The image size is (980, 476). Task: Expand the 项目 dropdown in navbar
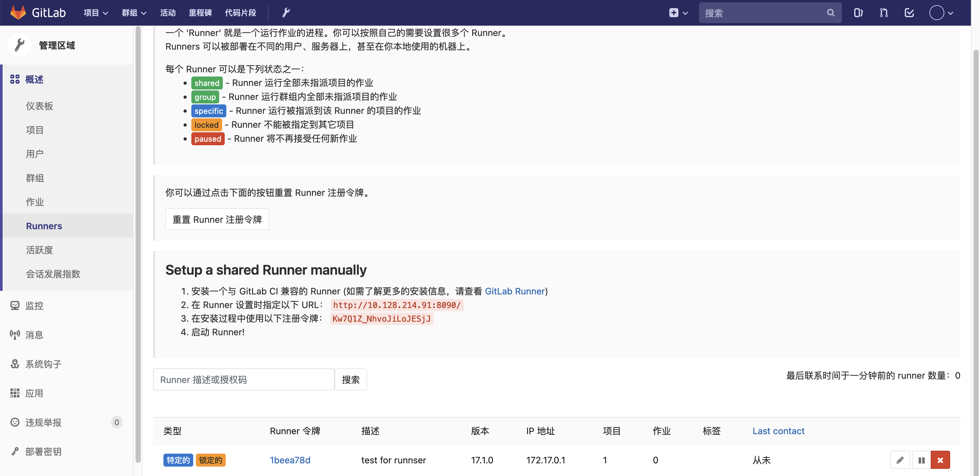tap(95, 13)
